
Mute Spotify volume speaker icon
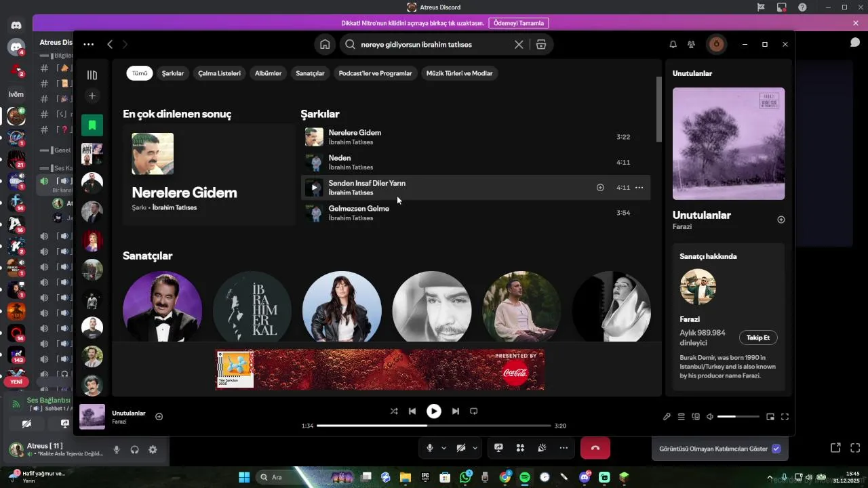point(710,417)
